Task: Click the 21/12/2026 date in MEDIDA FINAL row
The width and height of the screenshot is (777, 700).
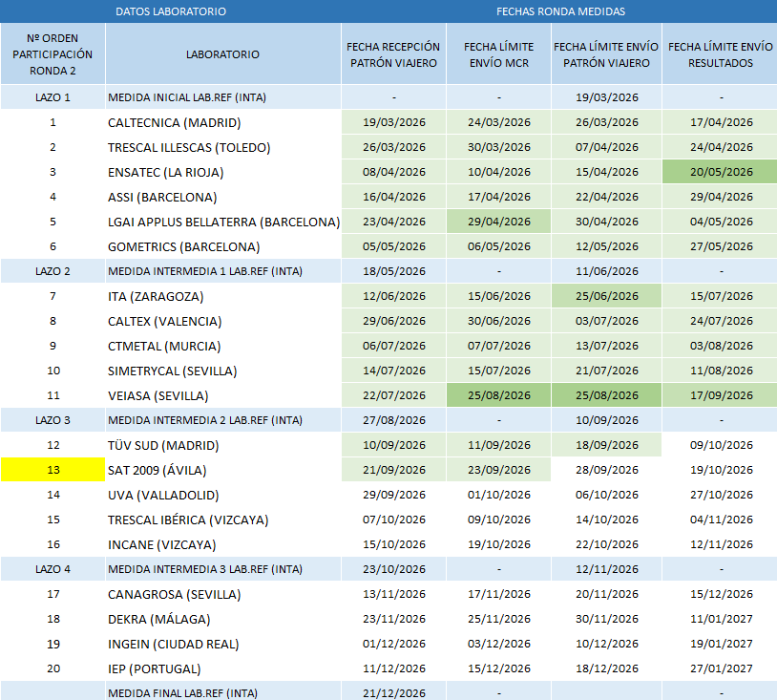Action: coord(393,692)
